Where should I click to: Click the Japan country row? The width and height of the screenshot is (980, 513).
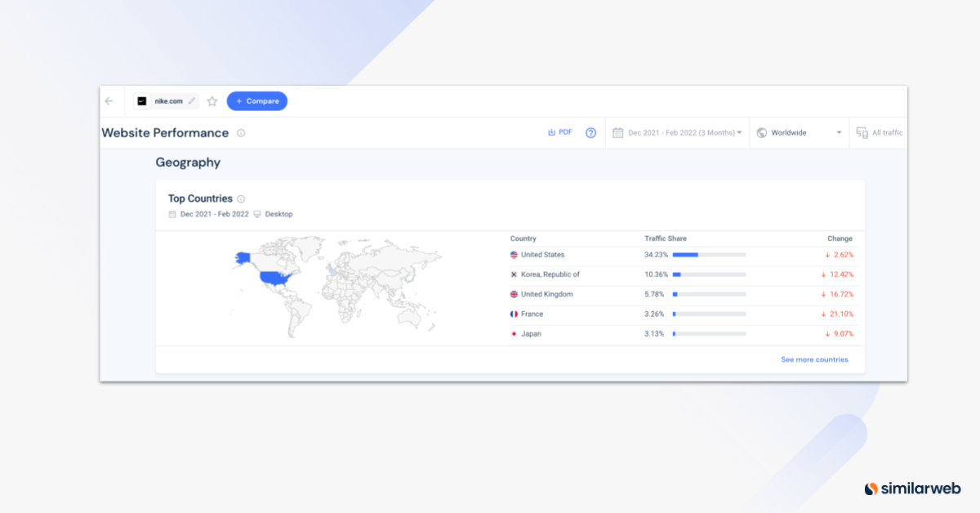(x=531, y=333)
